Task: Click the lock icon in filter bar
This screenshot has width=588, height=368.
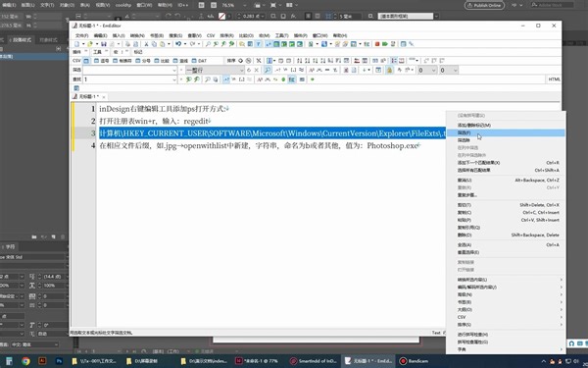Action: pyautogui.click(x=389, y=70)
